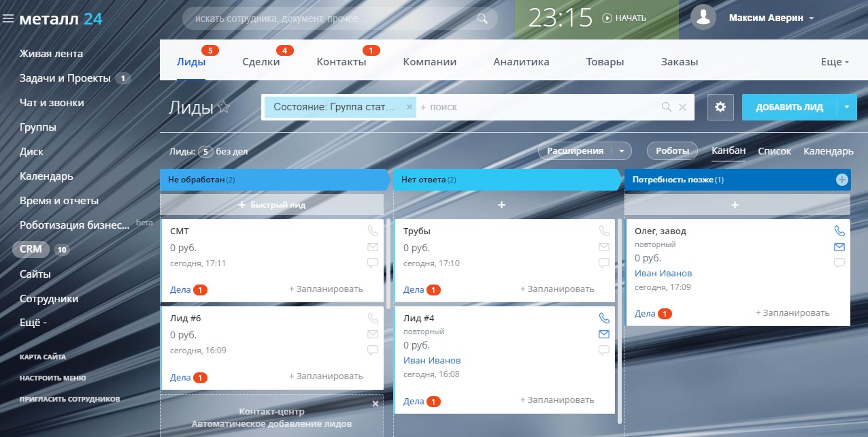The image size is (868, 437).
Task: Click Запланировать on Трубы card
Action: tap(557, 289)
